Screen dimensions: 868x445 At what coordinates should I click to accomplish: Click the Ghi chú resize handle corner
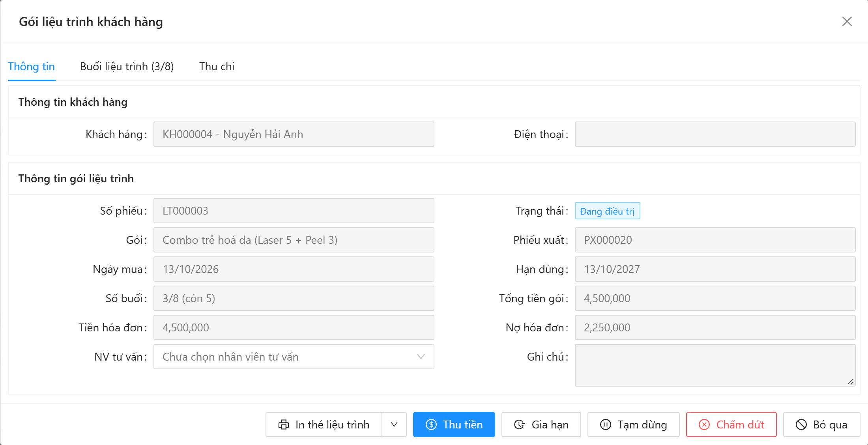[x=851, y=381]
